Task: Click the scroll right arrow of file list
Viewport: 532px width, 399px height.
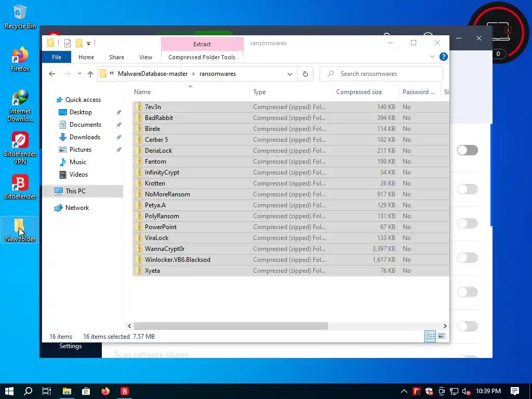Action: [x=445, y=326]
